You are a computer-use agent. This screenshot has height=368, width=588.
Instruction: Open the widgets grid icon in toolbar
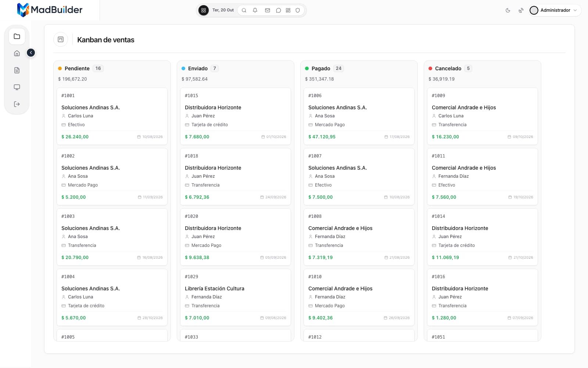[x=288, y=10]
